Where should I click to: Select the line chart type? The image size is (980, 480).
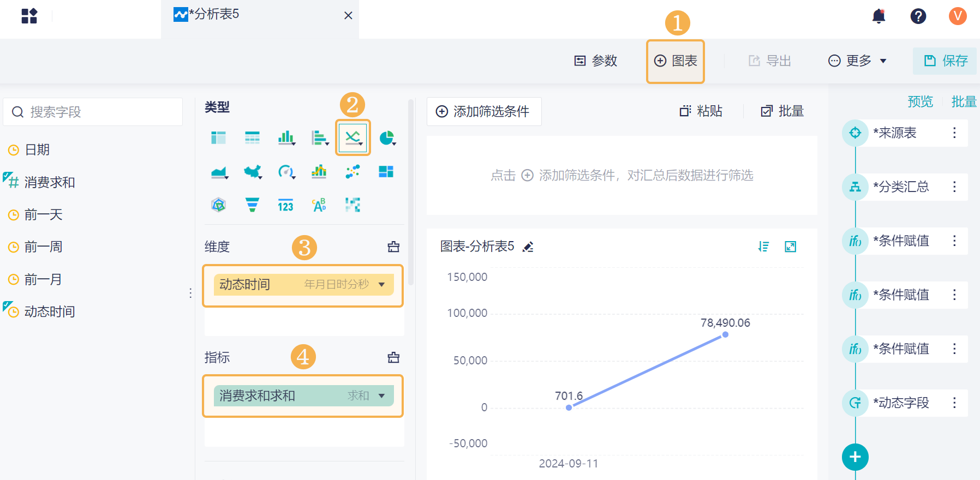point(353,137)
